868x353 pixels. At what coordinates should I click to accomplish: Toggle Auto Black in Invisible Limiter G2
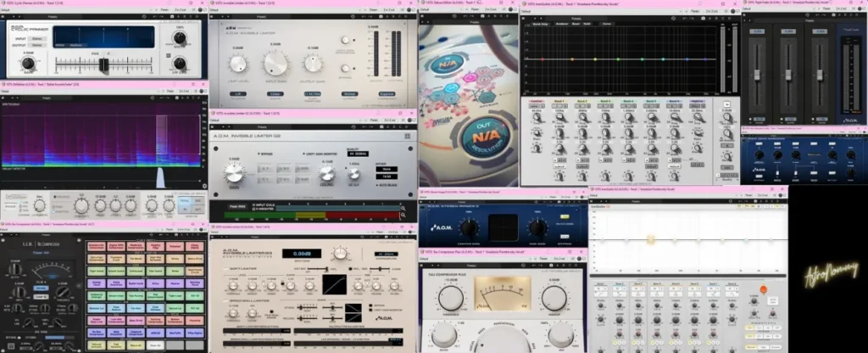tap(378, 184)
